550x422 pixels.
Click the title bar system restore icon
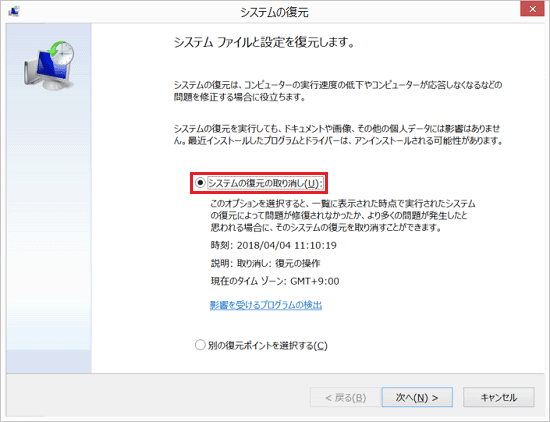pyautogui.click(x=14, y=12)
